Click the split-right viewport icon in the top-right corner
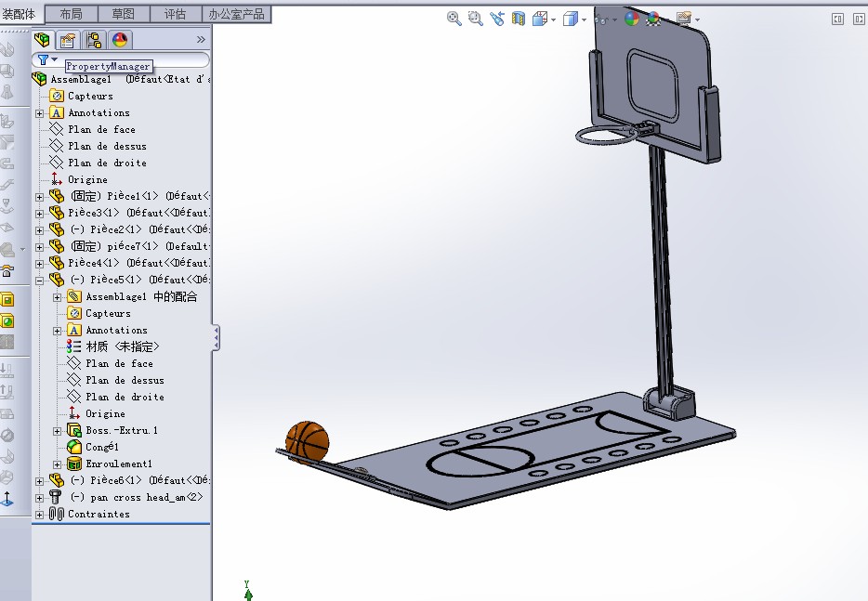This screenshot has width=868, height=601. coord(859,20)
